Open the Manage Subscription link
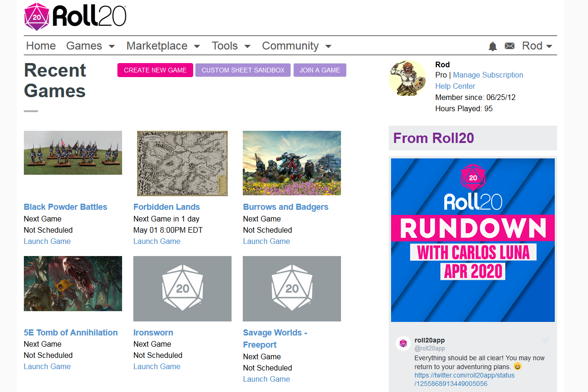This screenshot has height=392, width=588. tap(488, 75)
